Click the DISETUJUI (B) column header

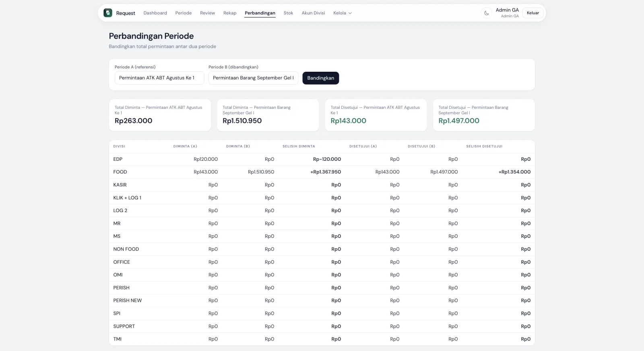(421, 146)
